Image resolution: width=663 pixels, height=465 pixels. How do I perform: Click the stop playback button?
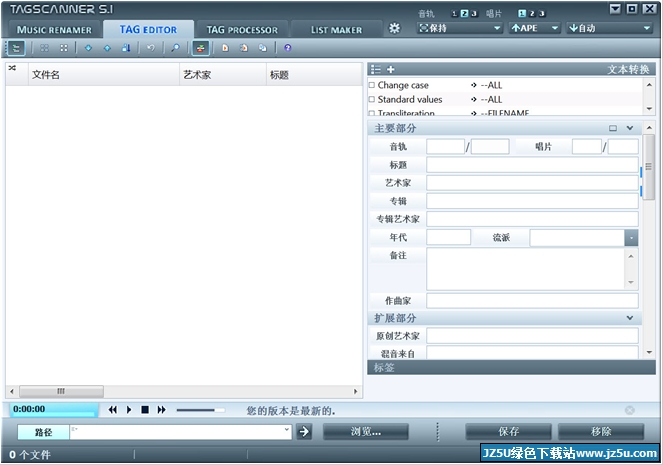(x=145, y=410)
